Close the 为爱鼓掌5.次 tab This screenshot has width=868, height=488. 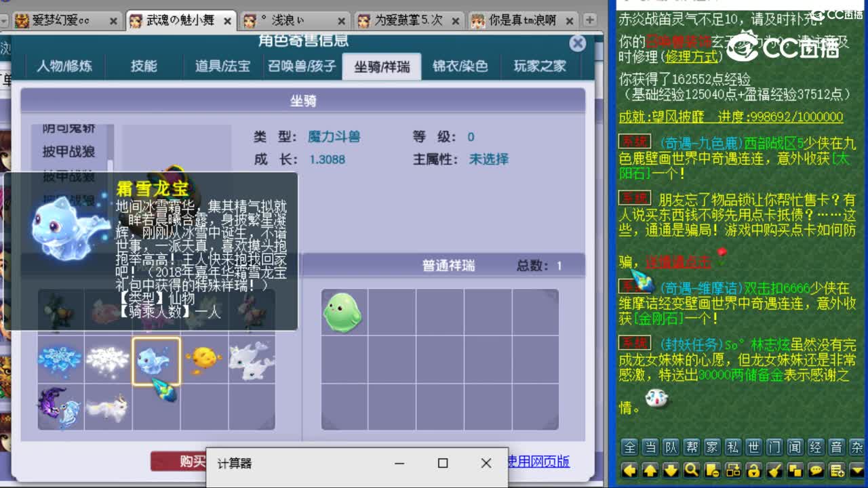456,21
